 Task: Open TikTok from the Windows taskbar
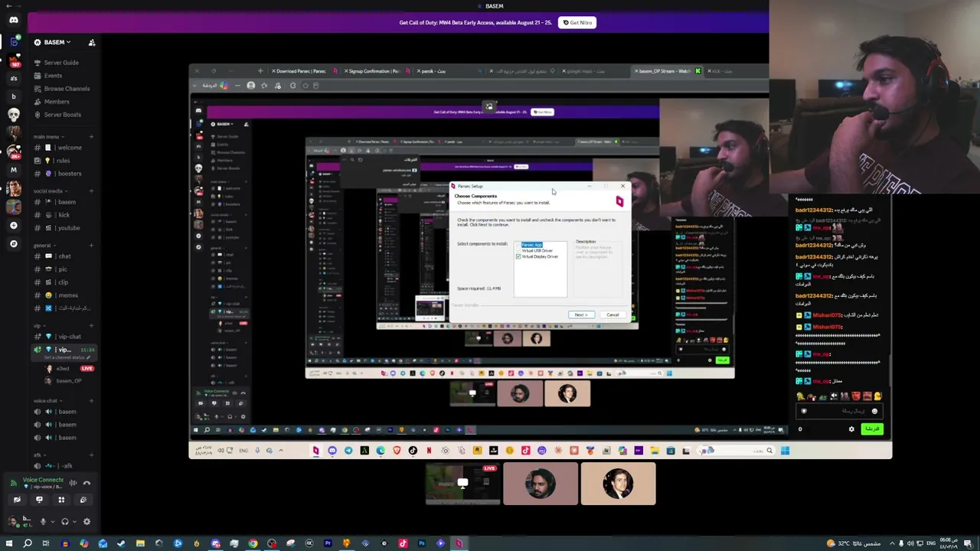[x=403, y=543]
